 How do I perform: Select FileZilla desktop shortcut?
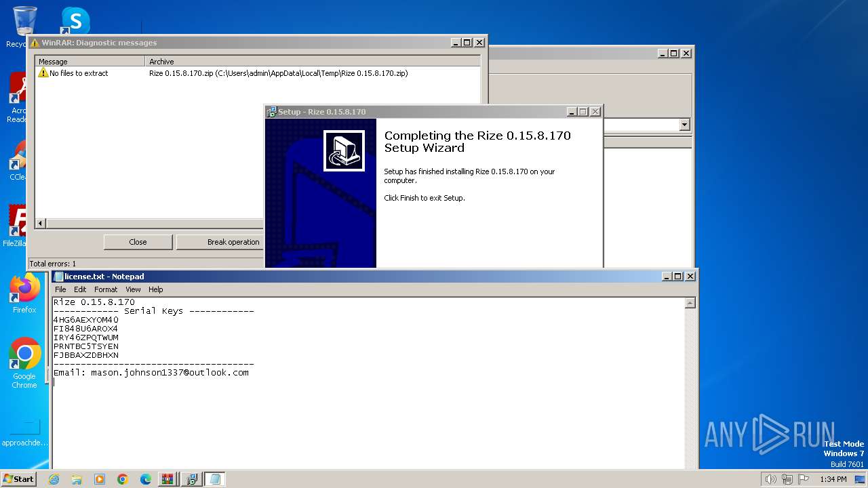15,226
